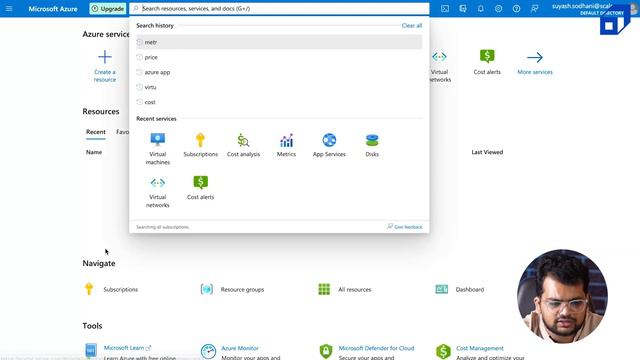Open Virtual machines in Recent services

tap(158, 149)
